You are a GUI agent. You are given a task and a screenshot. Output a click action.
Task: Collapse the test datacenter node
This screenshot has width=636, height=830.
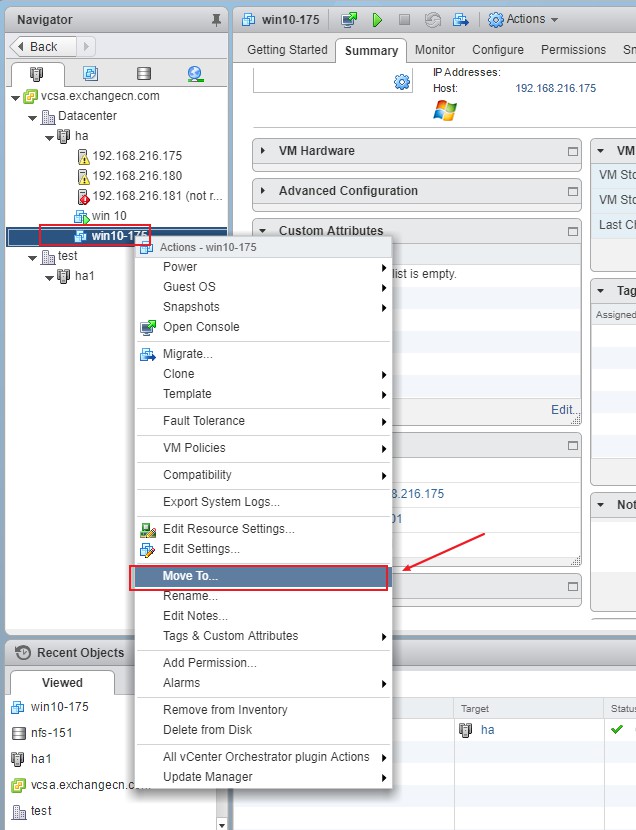coord(32,258)
